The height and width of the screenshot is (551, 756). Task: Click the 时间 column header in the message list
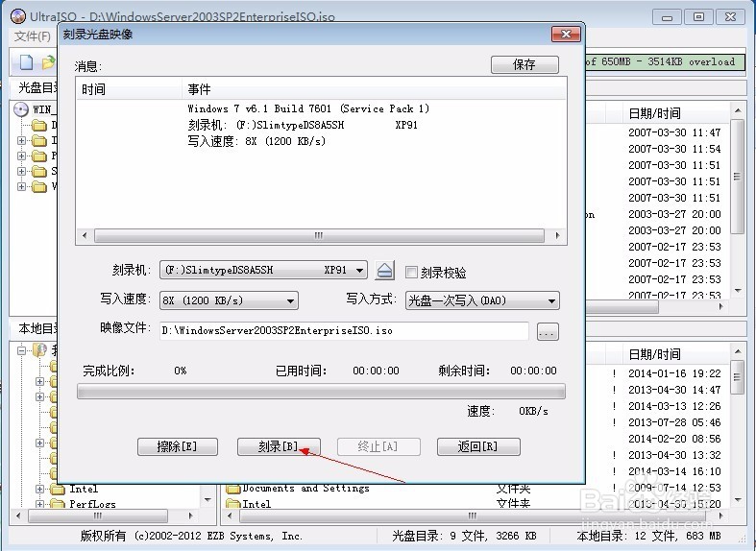(130, 89)
